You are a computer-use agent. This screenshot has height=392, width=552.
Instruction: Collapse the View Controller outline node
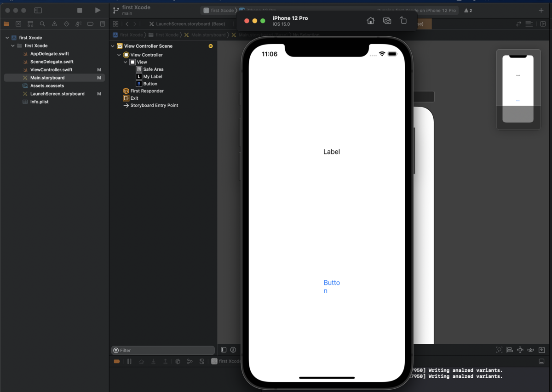tap(119, 55)
